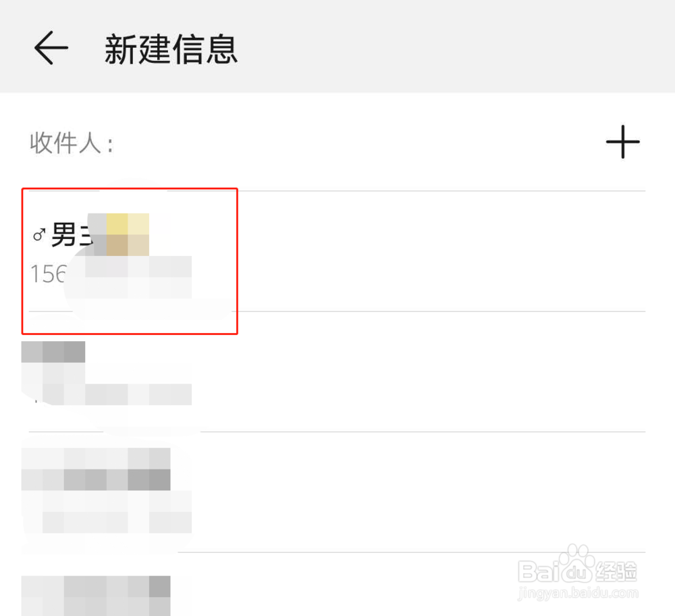The image size is (675, 616).
Task: Click the 新建信息 page title
Action: pos(171,49)
